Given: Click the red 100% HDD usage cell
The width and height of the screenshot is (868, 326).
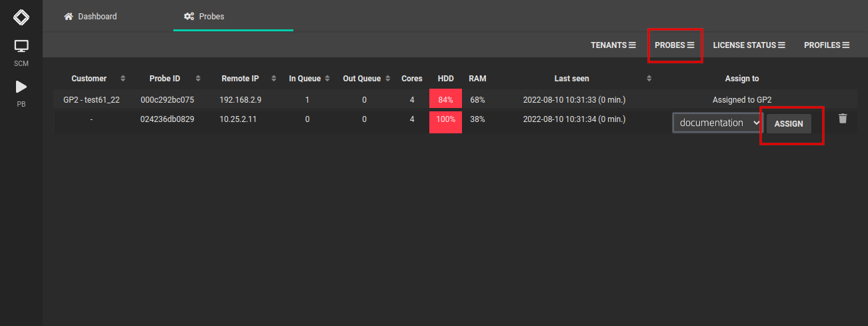Looking at the screenshot, I should click(x=445, y=120).
